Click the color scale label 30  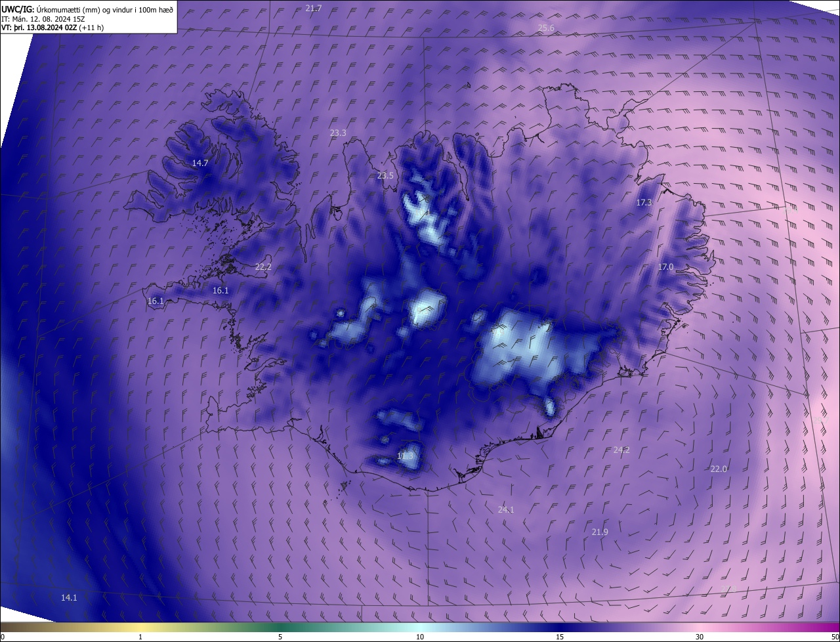tap(700, 637)
